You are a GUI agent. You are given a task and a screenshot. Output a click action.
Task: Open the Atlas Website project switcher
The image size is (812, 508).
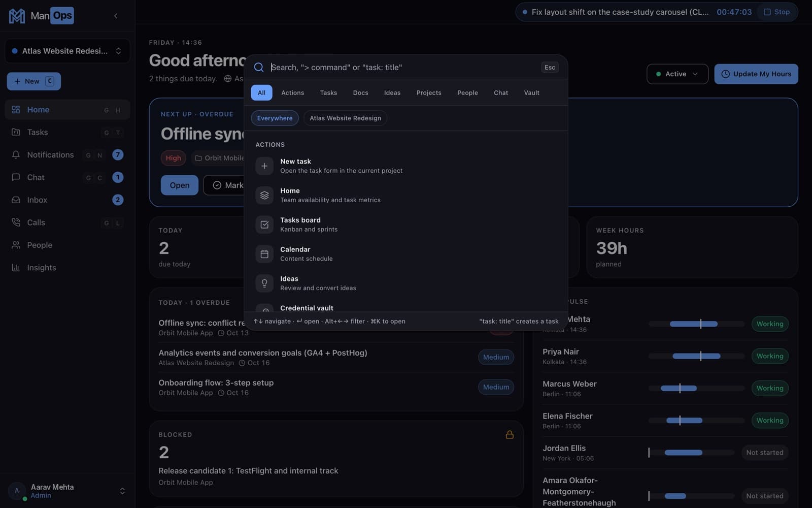pyautogui.click(x=67, y=51)
